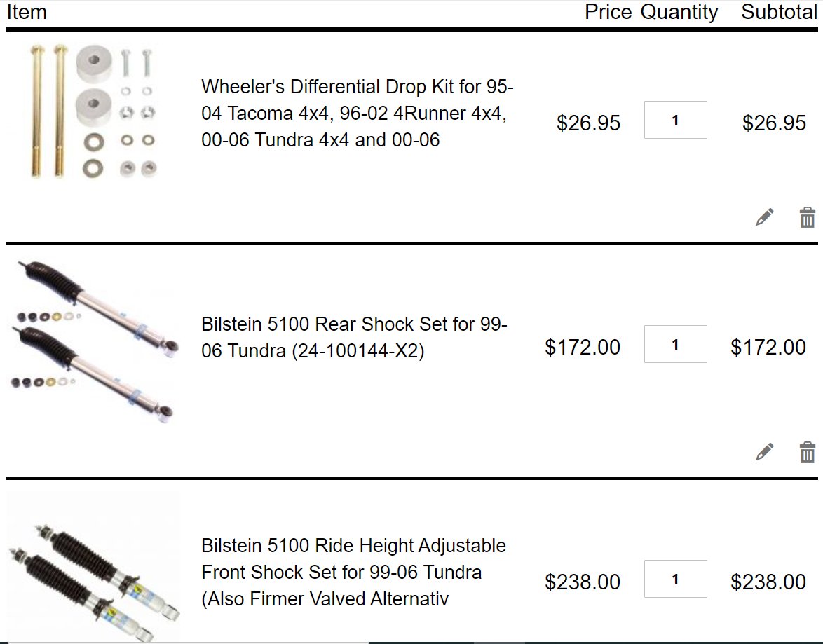
Task: Open Bilstein Ride Height Adjustable Front Shock image
Action: click(x=95, y=567)
